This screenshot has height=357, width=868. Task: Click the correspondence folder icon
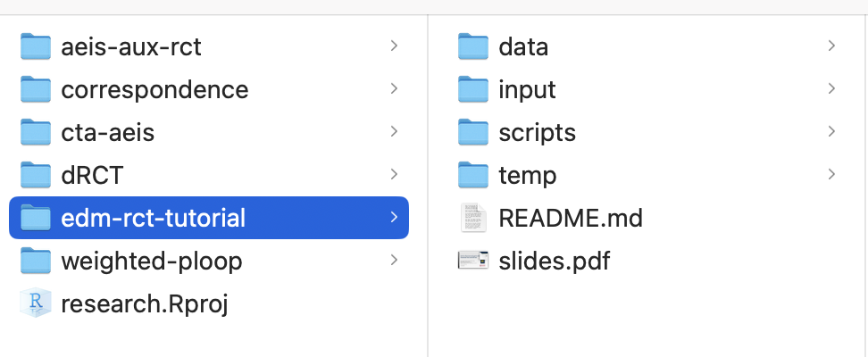point(36,89)
